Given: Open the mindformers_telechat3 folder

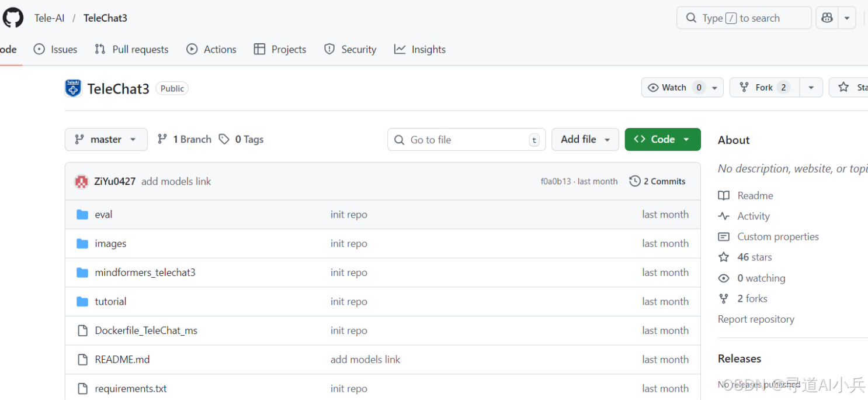Looking at the screenshot, I should [x=145, y=273].
